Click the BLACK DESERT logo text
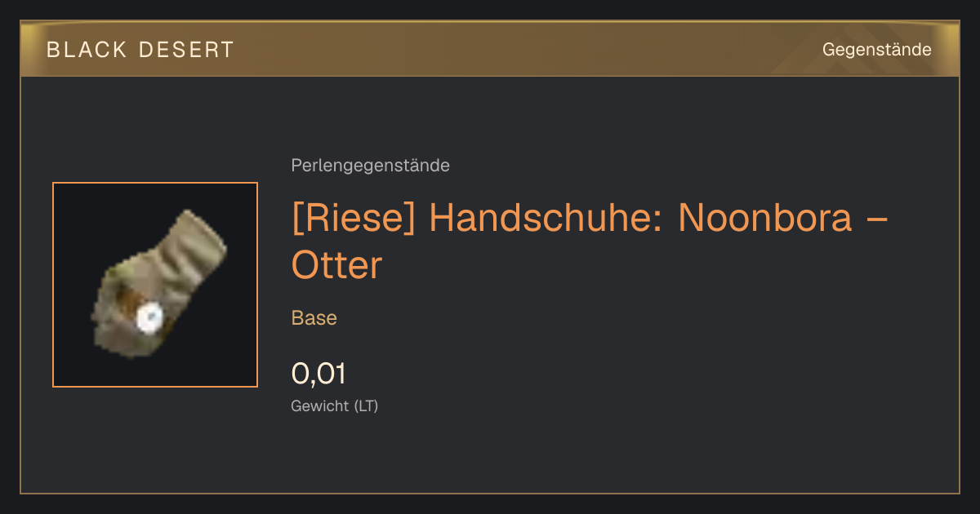Screen dimensions: 980x514 pyautogui.click(x=140, y=50)
